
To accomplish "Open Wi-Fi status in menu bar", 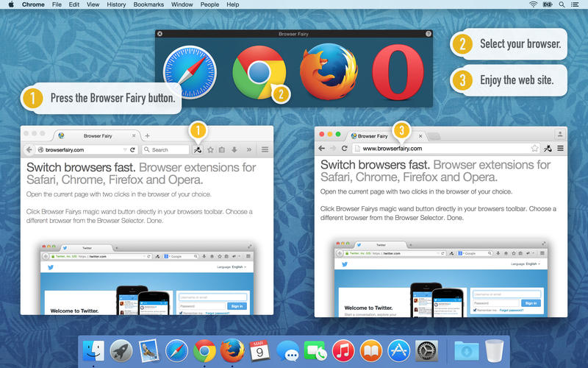I will (533, 4).
